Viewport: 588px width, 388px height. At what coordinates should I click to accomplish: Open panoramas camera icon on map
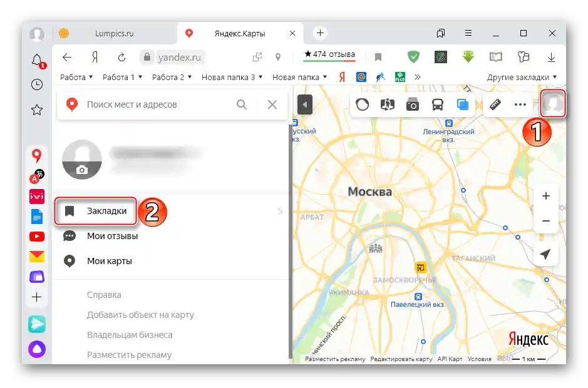pos(413,105)
